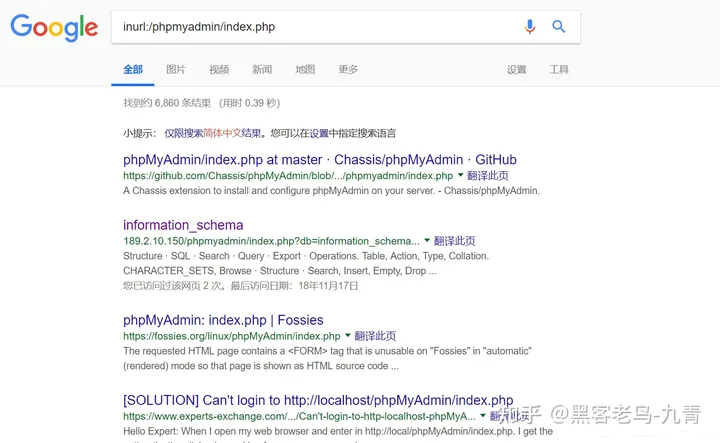Select the 全部 tab
Screen dimensions: 720x443
[x=133, y=69]
